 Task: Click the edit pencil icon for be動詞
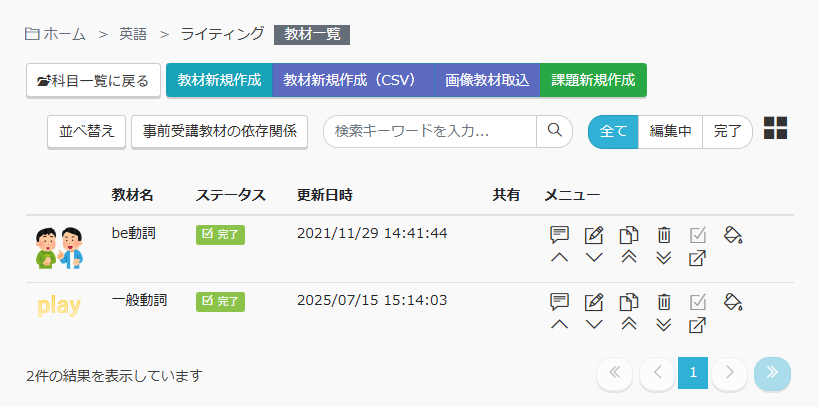click(594, 235)
